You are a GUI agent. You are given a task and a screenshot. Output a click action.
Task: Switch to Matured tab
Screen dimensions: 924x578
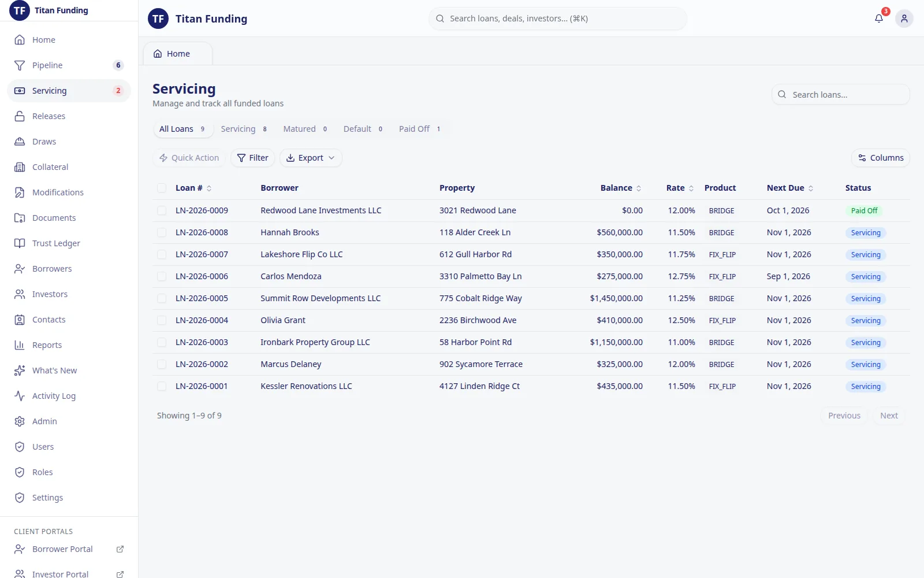305,129
